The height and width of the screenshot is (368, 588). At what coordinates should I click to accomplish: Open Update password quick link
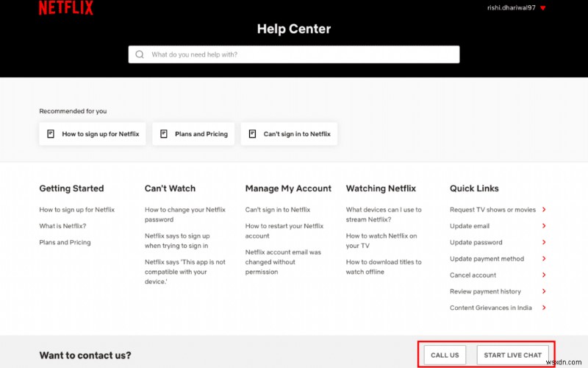476,242
